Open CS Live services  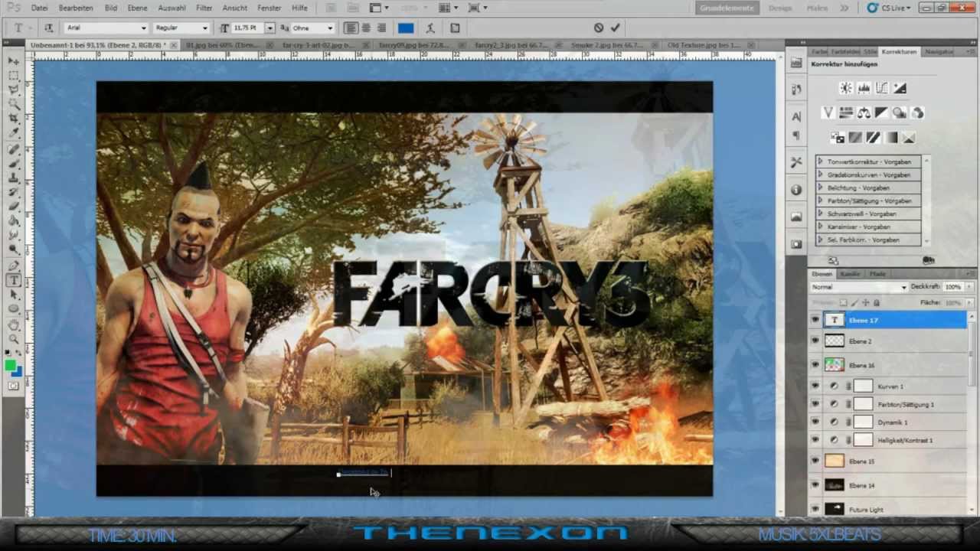pyautogui.click(x=890, y=8)
